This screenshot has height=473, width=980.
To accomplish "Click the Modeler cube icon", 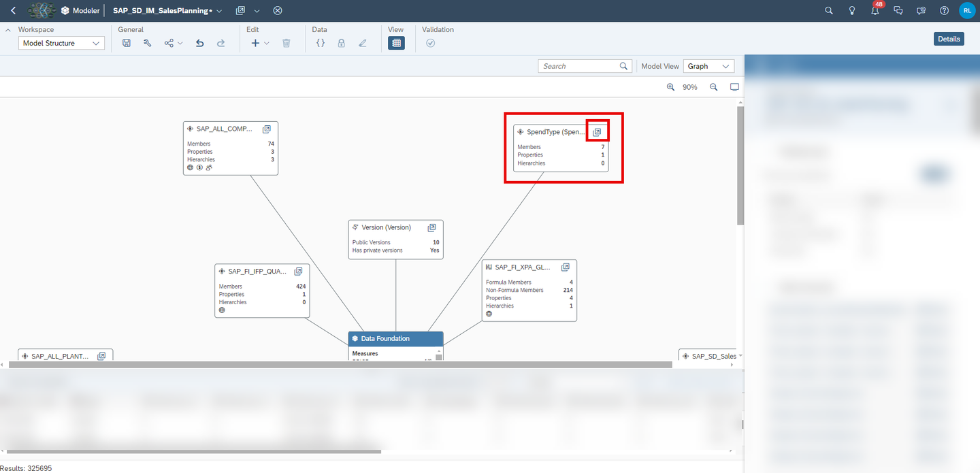I will 65,11.
